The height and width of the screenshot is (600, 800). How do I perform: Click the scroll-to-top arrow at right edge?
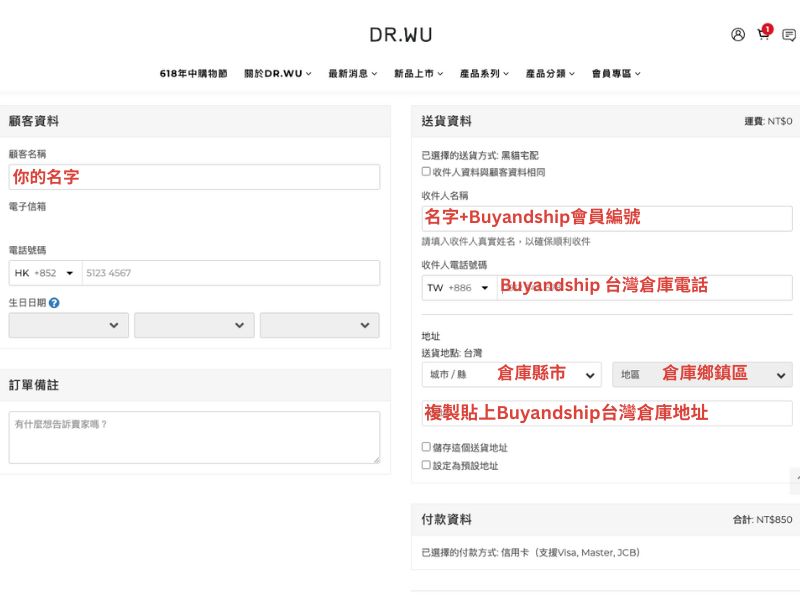(794, 481)
